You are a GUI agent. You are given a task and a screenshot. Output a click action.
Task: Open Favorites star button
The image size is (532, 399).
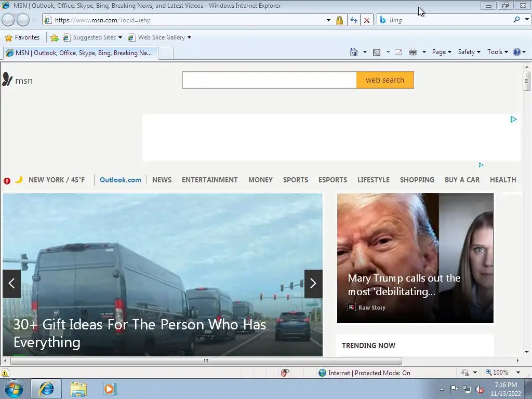(22, 37)
